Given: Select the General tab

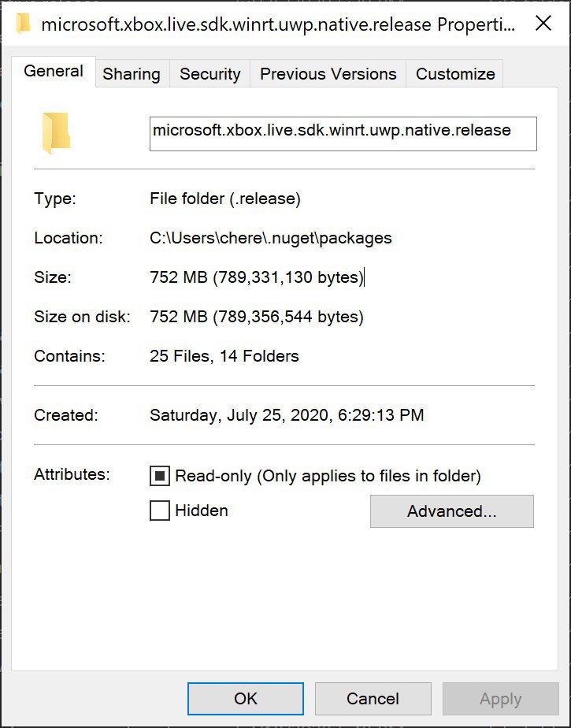Looking at the screenshot, I should click(x=54, y=71).
